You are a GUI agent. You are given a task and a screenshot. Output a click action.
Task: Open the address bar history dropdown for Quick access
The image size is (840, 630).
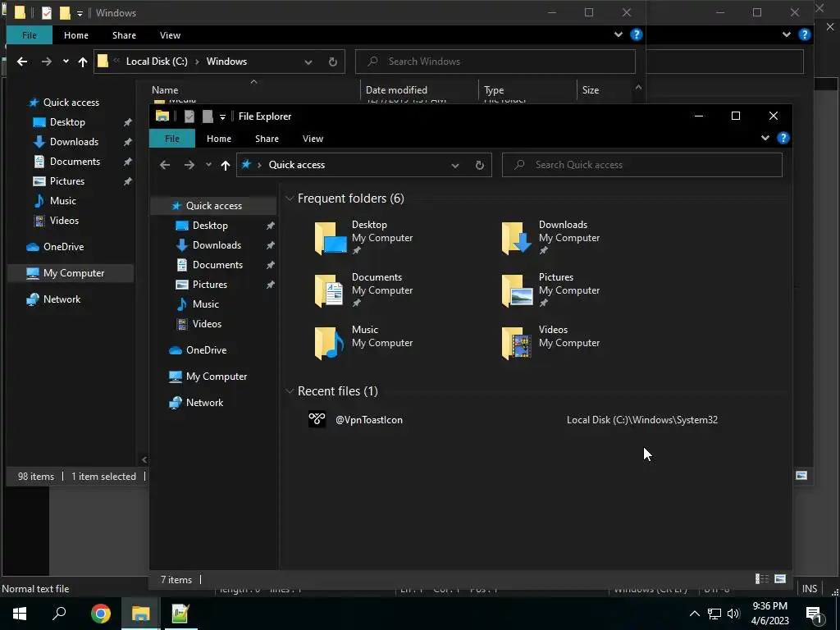(x=454, y=165)
